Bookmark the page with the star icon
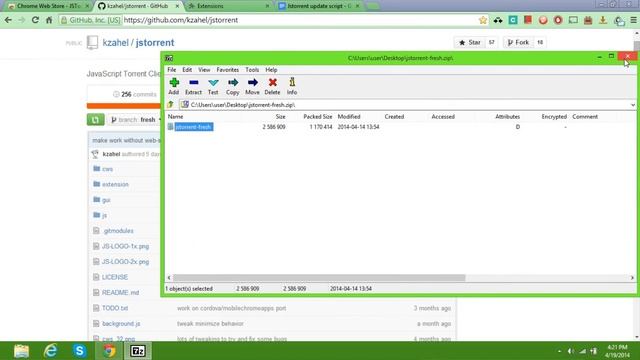This screenshot has width=640, height=360. (x=483, y=20)
